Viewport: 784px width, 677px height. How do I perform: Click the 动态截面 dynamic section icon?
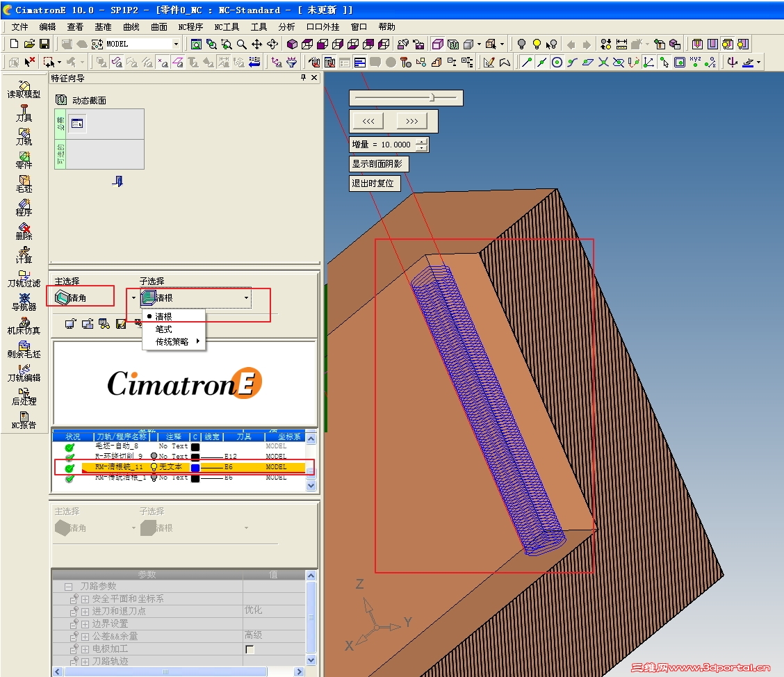[x=61, y=100]
